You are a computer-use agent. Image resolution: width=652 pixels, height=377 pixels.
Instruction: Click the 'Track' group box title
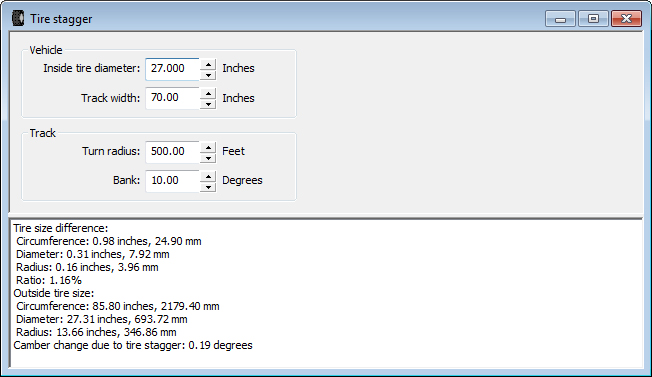click(x=42, y=133)
